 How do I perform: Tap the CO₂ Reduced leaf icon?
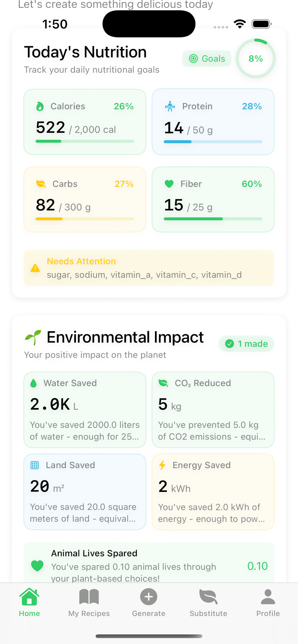click(x=163, y=383)
